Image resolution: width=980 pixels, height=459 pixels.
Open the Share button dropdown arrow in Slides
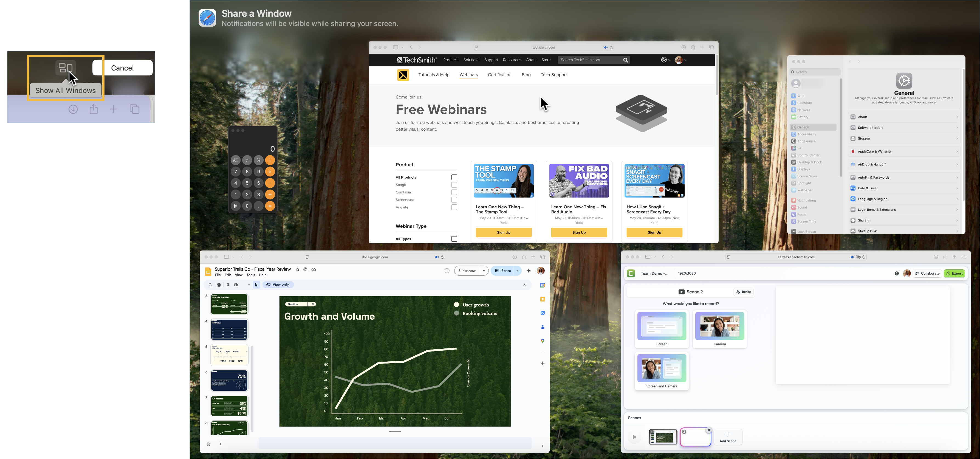tap(517, 271)
